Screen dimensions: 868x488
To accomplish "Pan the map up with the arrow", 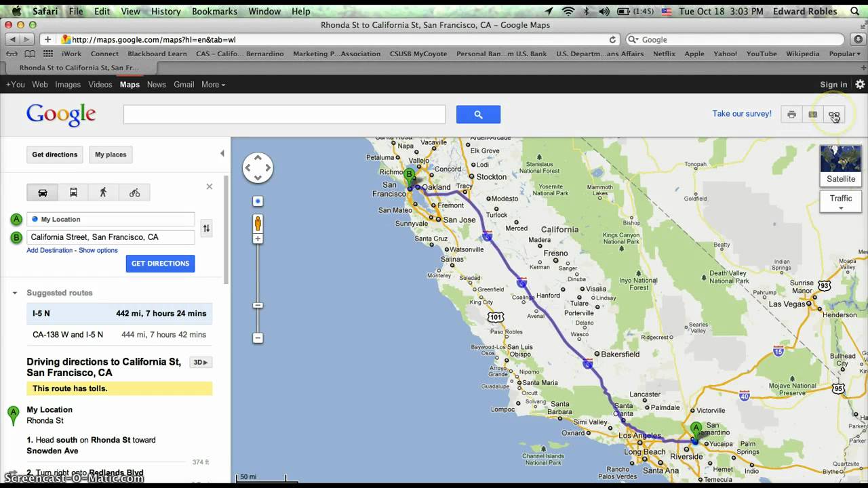I will click(258, 159).
